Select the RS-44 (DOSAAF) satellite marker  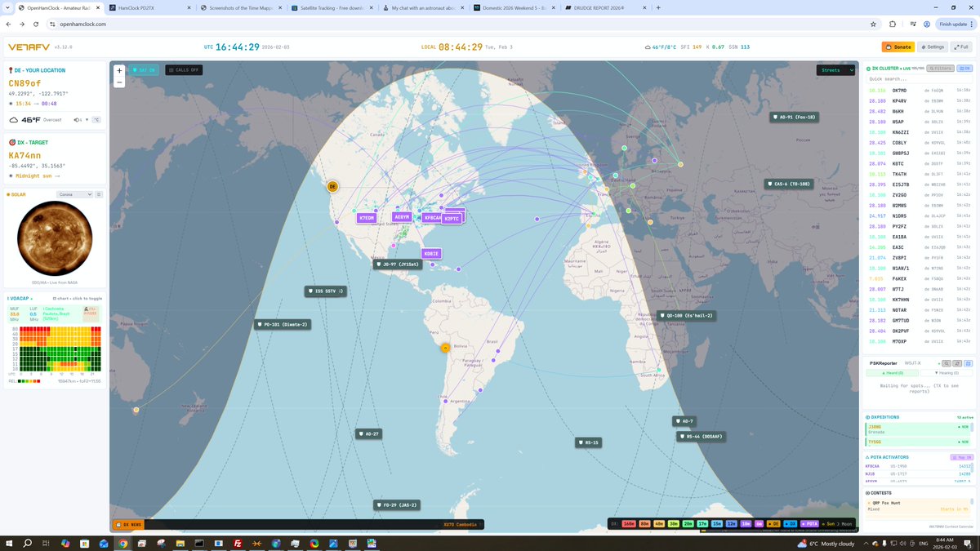click(x=701, y=437)
